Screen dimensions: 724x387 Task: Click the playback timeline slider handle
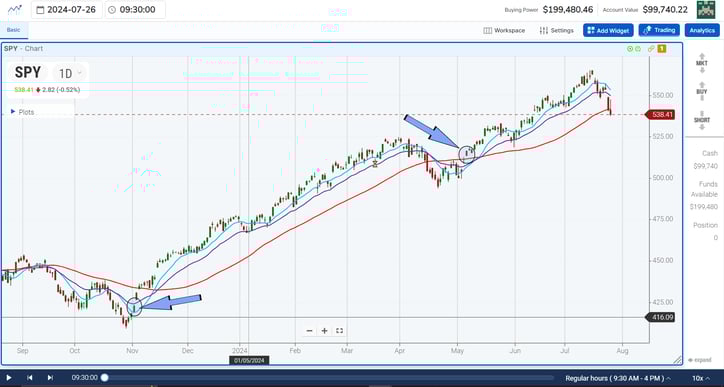(105, 378)
